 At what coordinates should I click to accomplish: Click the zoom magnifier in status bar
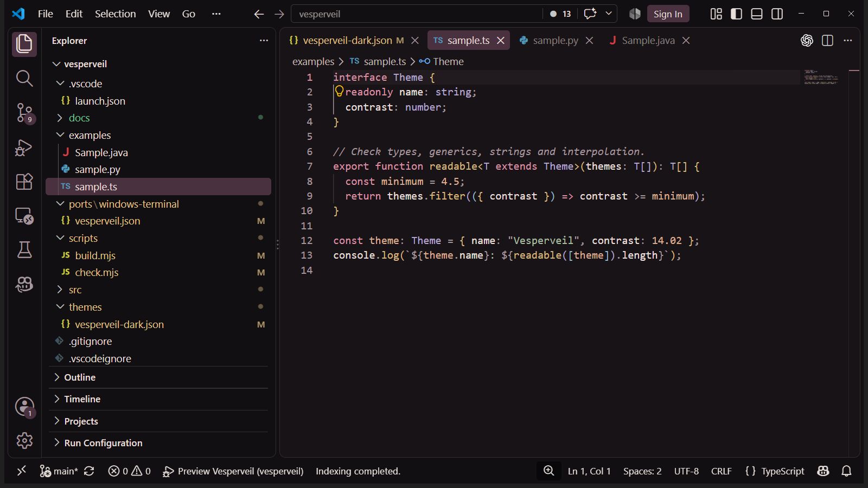point(549,471)
